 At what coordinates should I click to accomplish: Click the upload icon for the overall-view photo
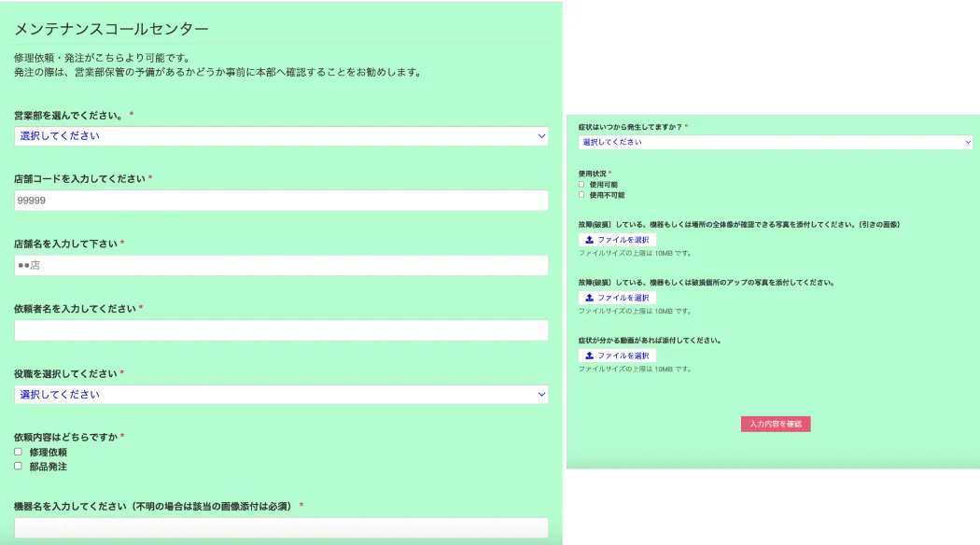[589, 240]
